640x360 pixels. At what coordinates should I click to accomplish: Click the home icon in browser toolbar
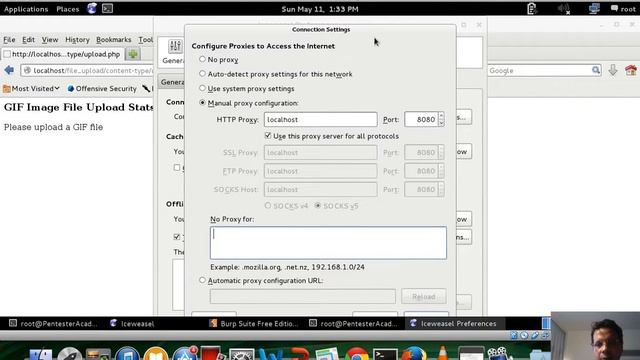(x=631, y=70)
